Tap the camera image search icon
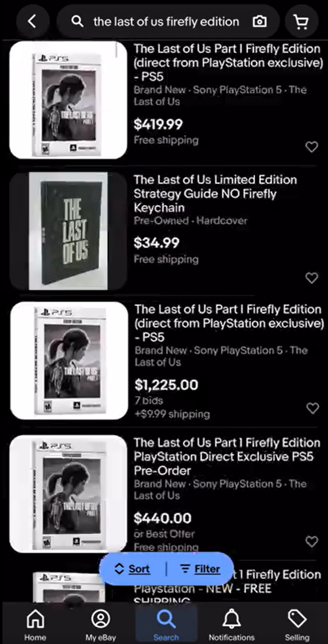The width and height of the screenshot is (328, 644). pos(259,21)
